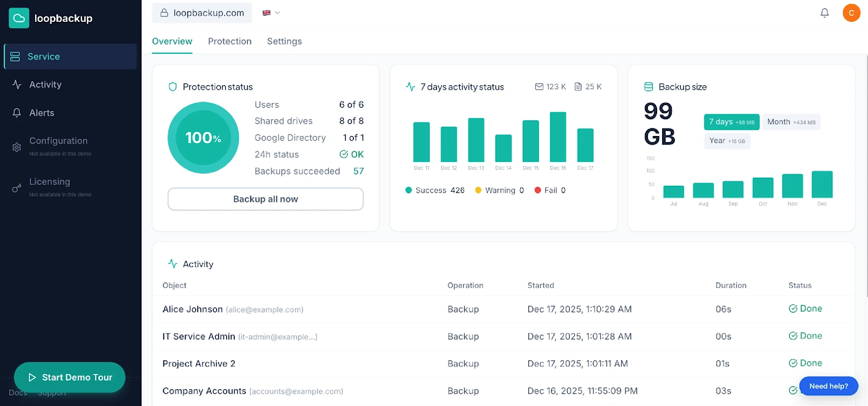The width and height of the screenshot is (868, 406).
Task: Click the play icon on Start Demo Tour
Action: [x=32, y=378]
